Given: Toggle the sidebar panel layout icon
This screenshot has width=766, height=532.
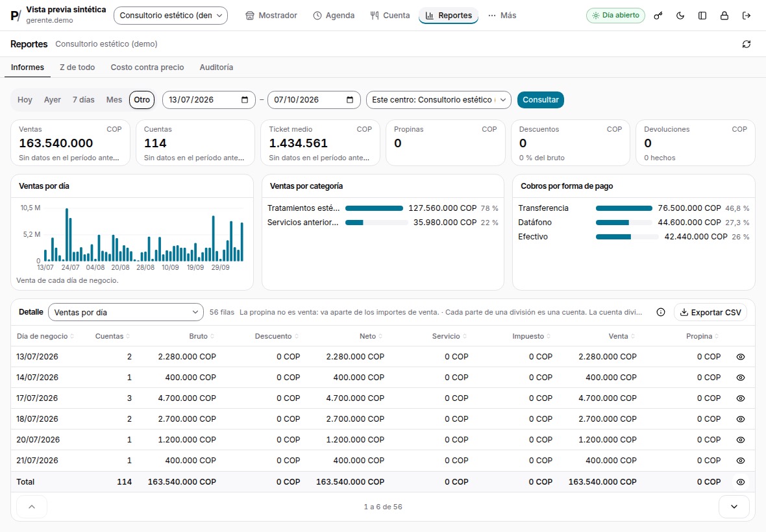Looking at the screenshot, I should [702, 16].
